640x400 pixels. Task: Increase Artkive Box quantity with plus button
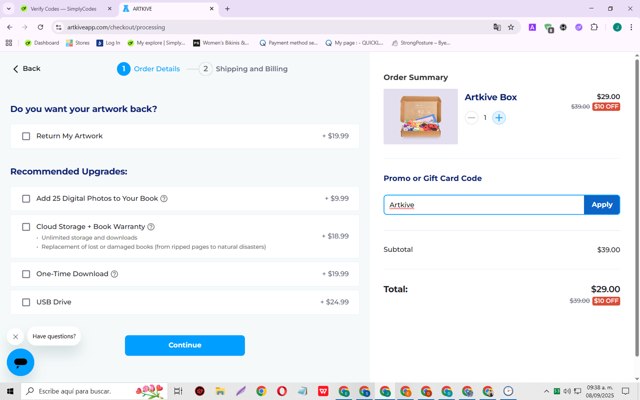[x=499, y=118]
